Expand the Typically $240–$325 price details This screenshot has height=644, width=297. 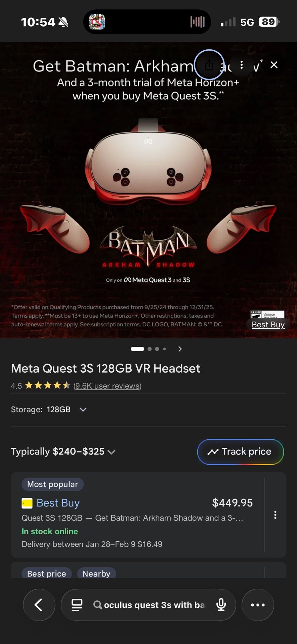click(112, 452)
